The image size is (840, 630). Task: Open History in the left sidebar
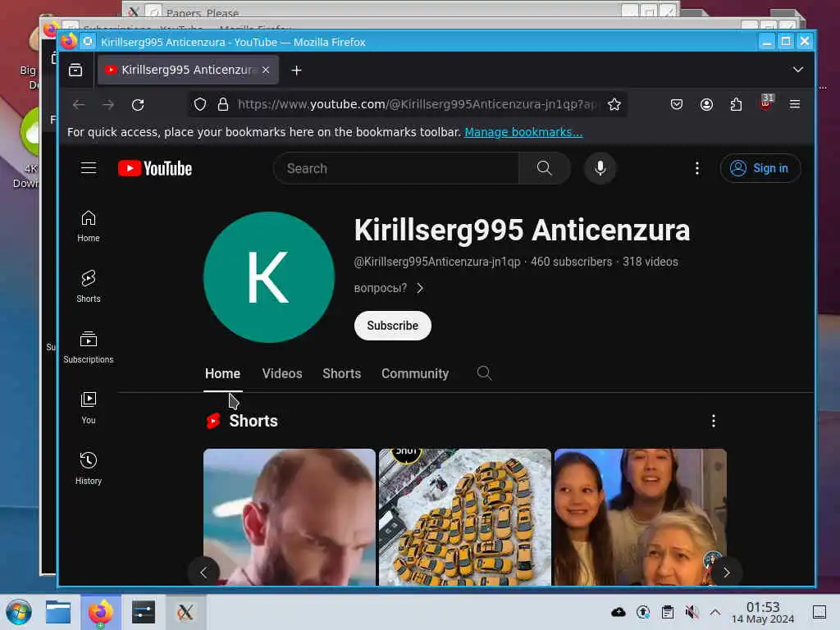point(89,468)
